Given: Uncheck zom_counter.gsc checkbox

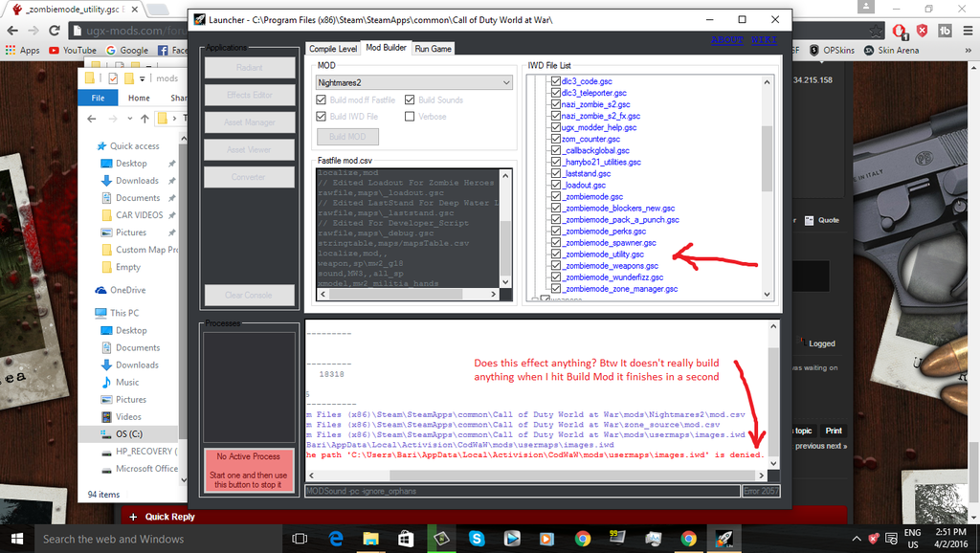Looking at the screenshot, I should point(556,139).
